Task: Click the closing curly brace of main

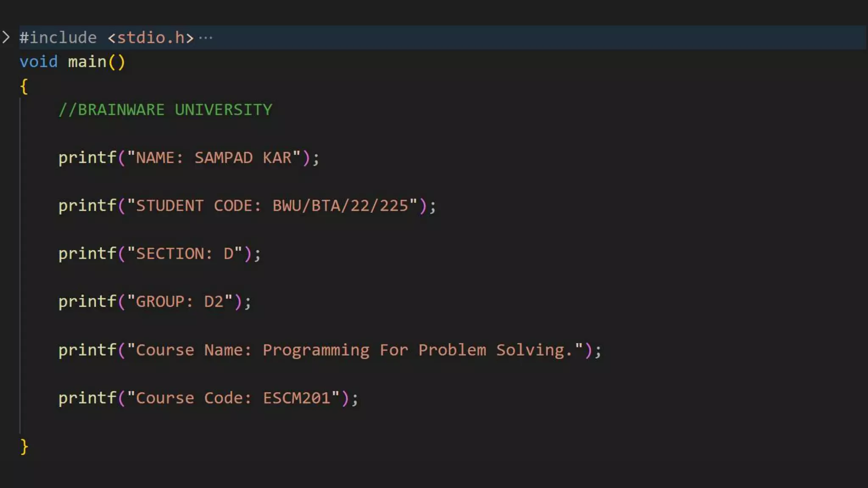Action: [24, 446]
